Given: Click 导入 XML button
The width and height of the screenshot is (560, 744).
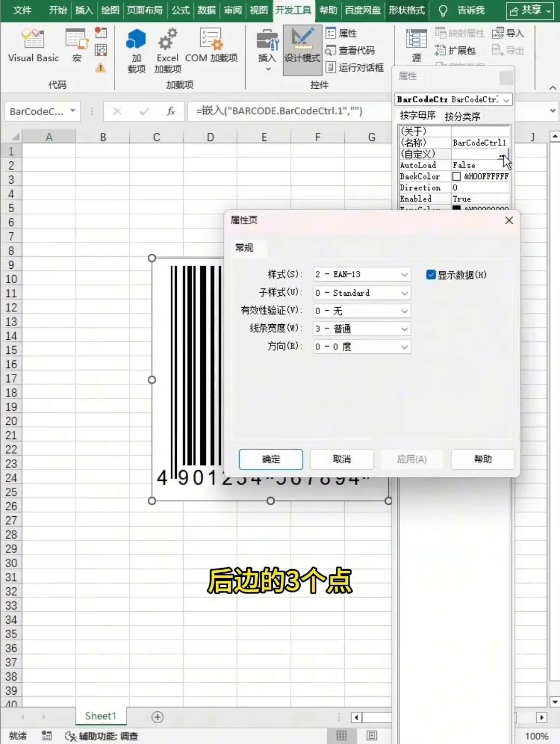Looking at the screenshot, I should click(x=508, y=33).
